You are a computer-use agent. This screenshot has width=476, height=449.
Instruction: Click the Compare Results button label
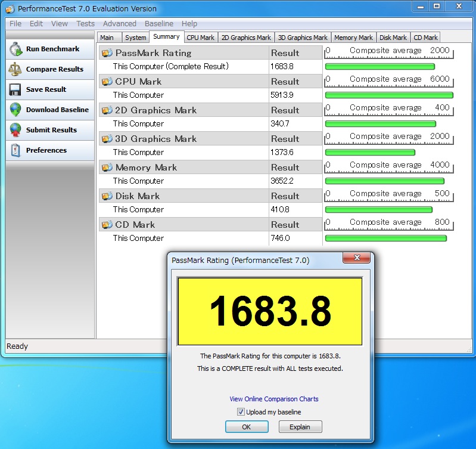pos(55,69)
